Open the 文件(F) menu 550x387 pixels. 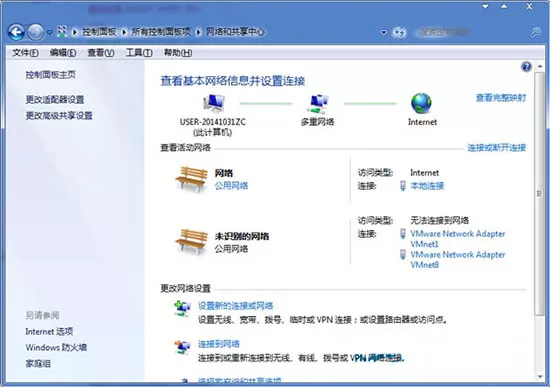[25, 53]
